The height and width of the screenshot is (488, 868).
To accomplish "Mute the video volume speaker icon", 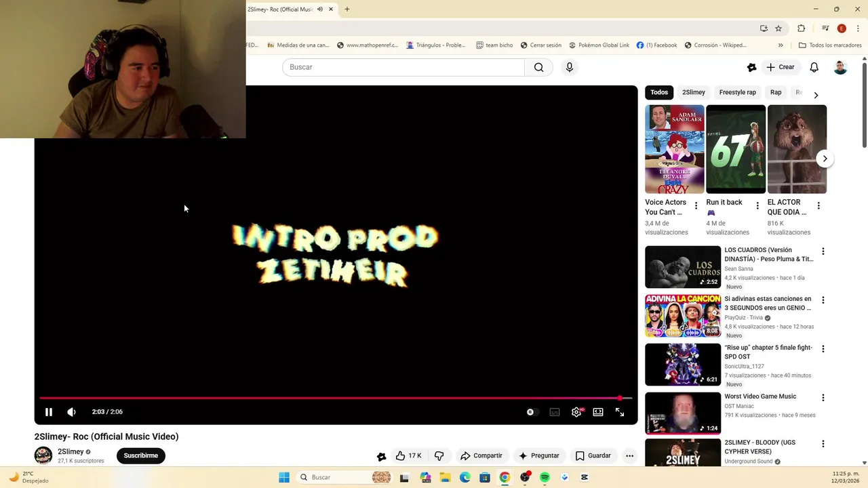I will (x=71, y=412).
